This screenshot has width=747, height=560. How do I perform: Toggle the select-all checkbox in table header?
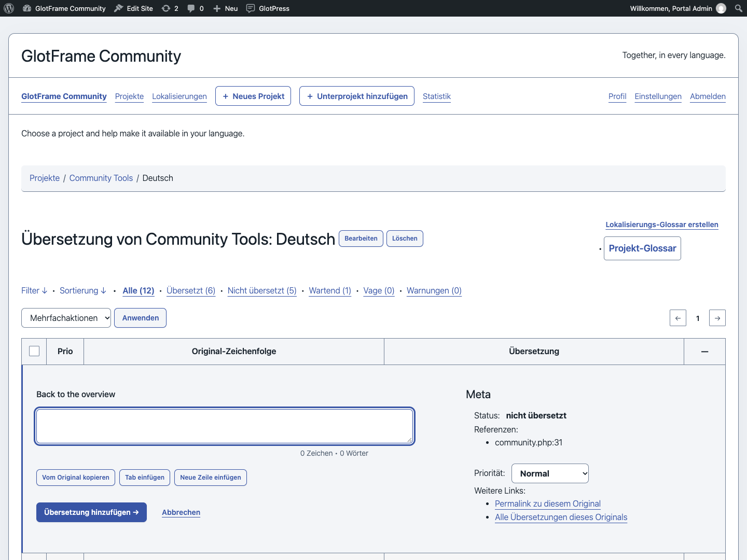(x=34, y=351)
